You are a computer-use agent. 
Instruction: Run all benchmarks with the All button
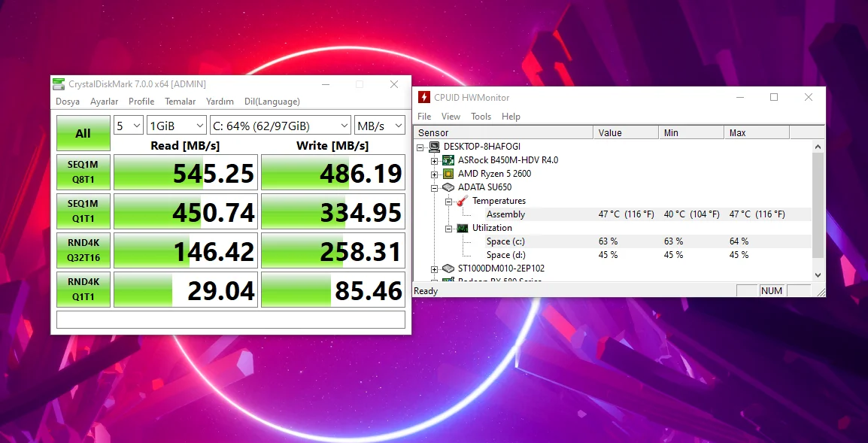(83, 133)
